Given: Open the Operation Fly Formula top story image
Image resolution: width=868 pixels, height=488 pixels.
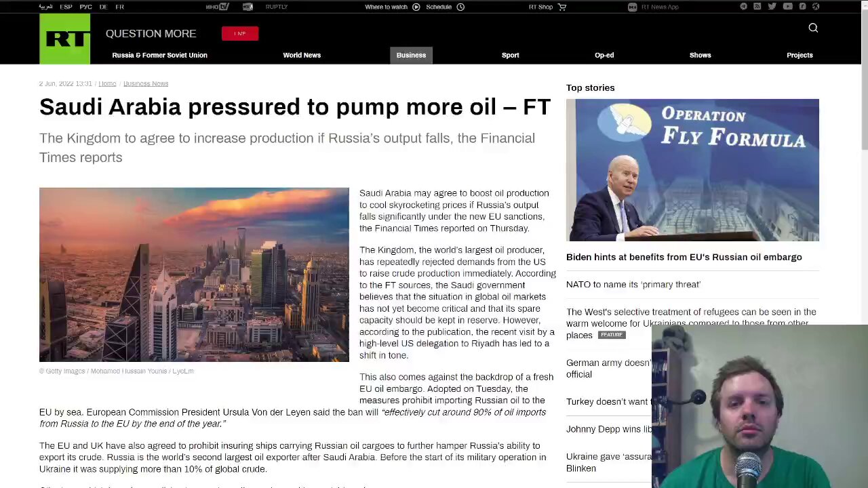Looking at the screenshot, I should click(692, 170).
